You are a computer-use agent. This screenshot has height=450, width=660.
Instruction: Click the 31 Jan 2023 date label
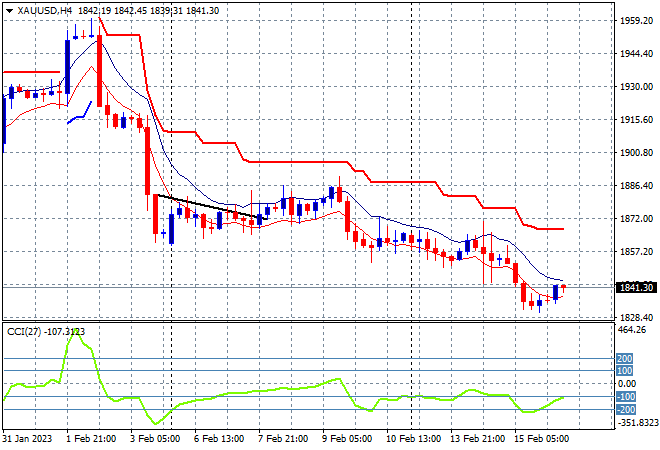(27, 439)
